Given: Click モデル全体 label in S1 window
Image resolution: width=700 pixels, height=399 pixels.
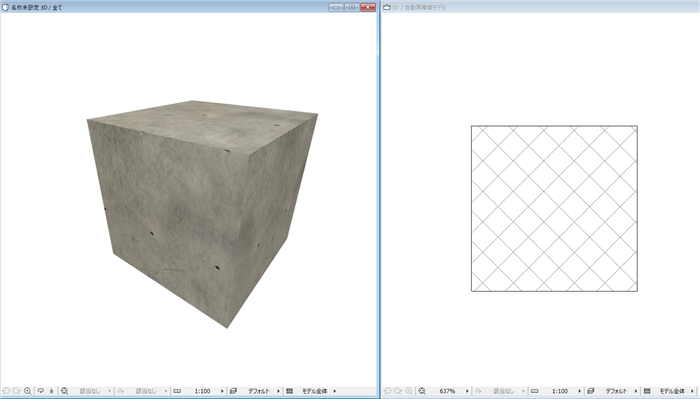Looking at the screenshot, I should click(672, 391).
